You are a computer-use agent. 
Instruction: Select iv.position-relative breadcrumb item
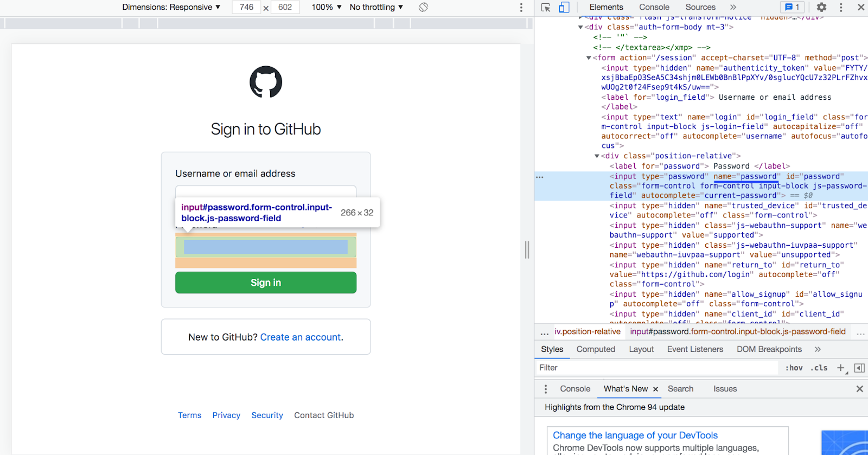588,332
